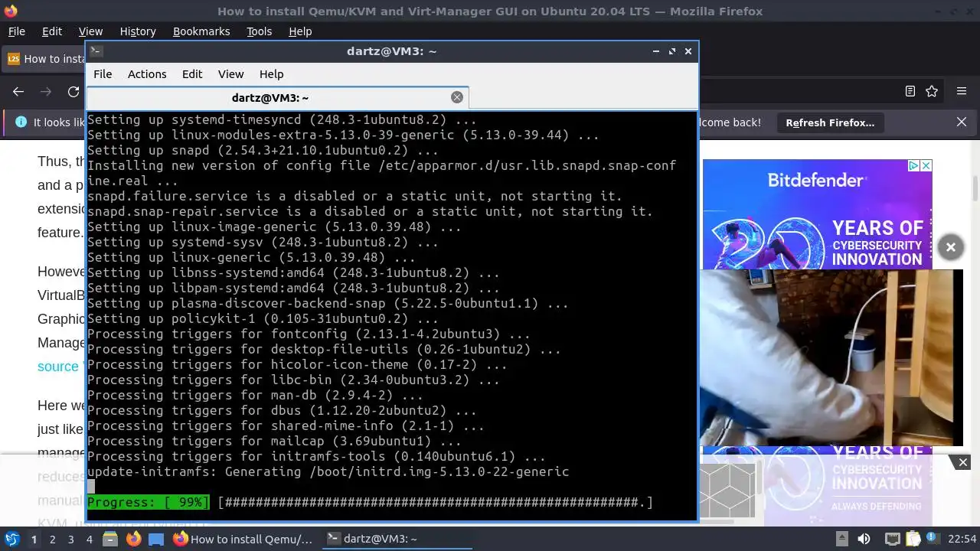This screenshot has width=980, height=551.
Task: Go back in Firefox using back arrow
Action: (x=18, y=92)
